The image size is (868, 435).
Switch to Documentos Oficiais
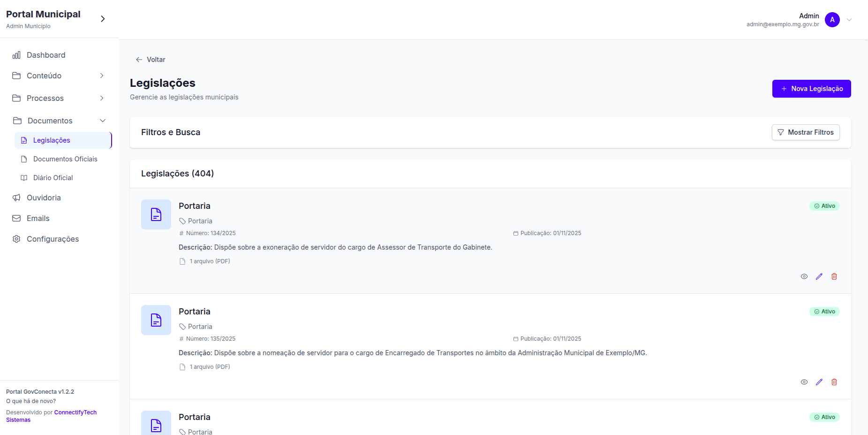(x=65, y=159)
